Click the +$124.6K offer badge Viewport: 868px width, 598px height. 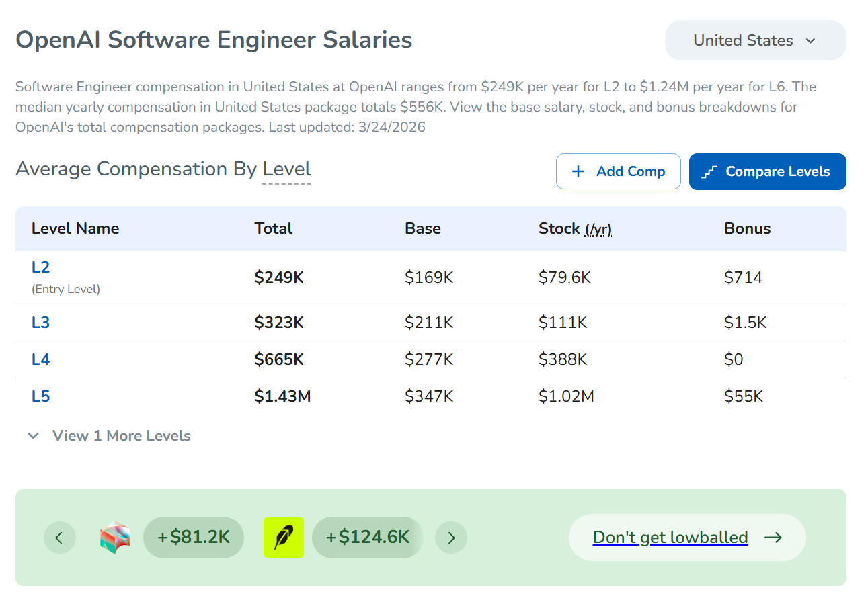[x=367, y=538]
